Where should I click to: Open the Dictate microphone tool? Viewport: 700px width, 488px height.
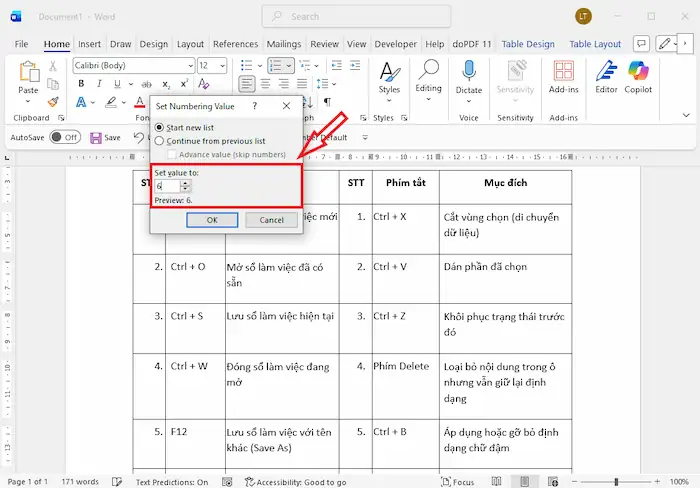coord(468,76)
